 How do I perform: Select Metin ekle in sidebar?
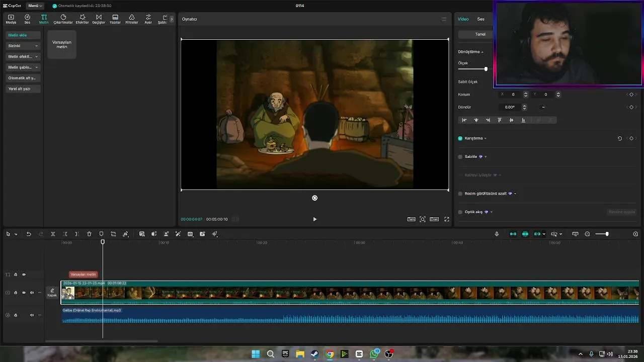click(23, 35)
